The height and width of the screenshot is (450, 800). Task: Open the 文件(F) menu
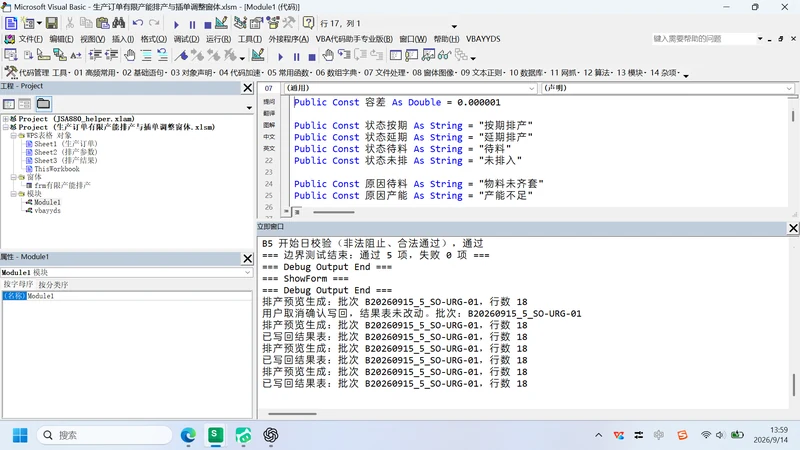pyautogui.click(x=31, y=39)
